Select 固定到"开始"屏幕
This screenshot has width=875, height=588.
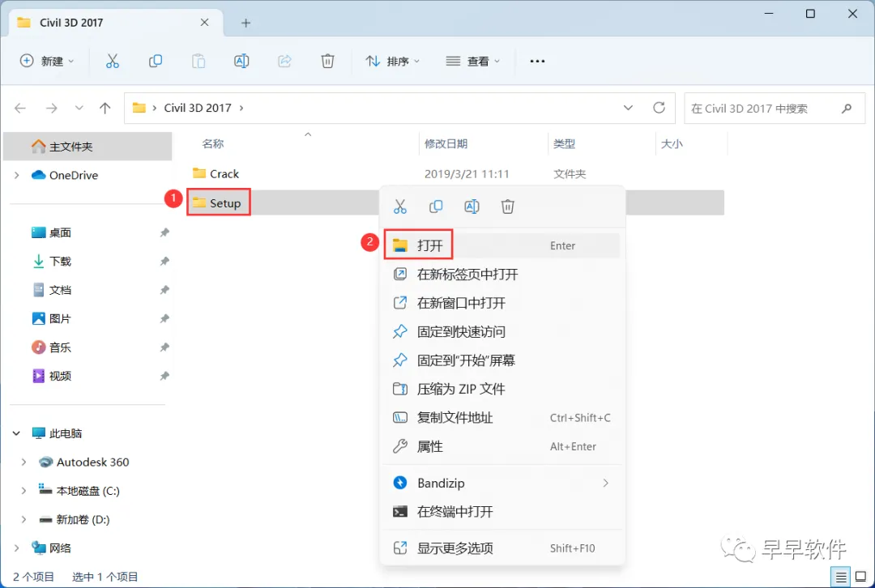(x=502, y=360)
